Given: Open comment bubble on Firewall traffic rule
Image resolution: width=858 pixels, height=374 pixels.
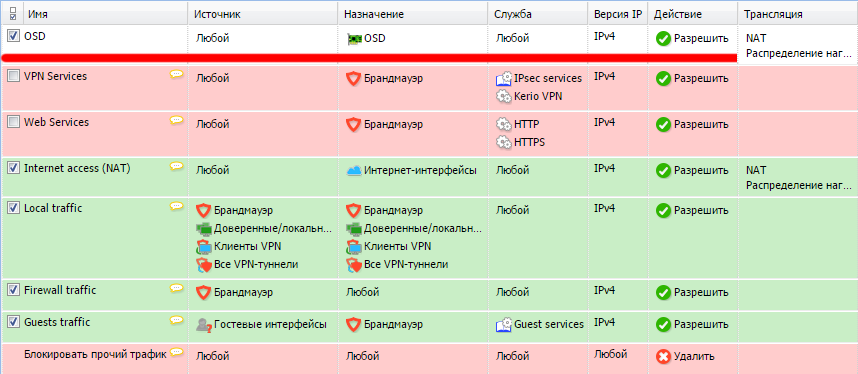Looking at the screenshot, I should point(176,288).
